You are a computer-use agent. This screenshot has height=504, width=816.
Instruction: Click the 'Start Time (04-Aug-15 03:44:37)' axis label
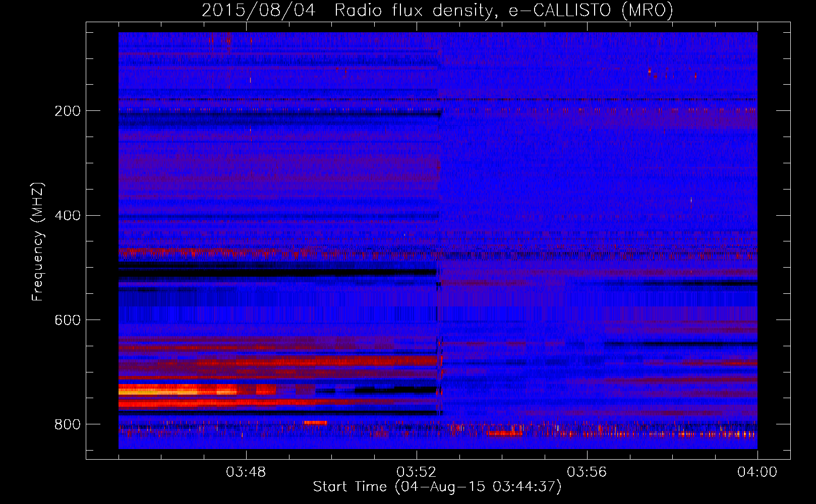pyautogui.click(x=437, y=487)
